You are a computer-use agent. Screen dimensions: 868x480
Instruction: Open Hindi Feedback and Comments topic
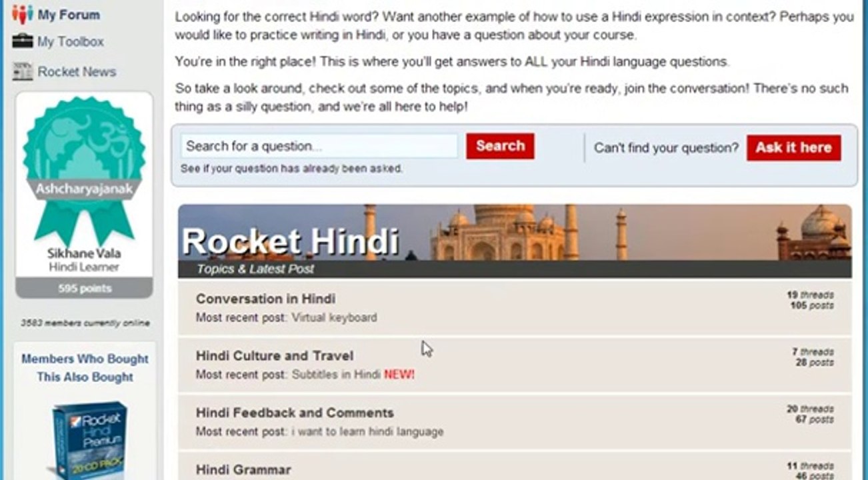295,413
